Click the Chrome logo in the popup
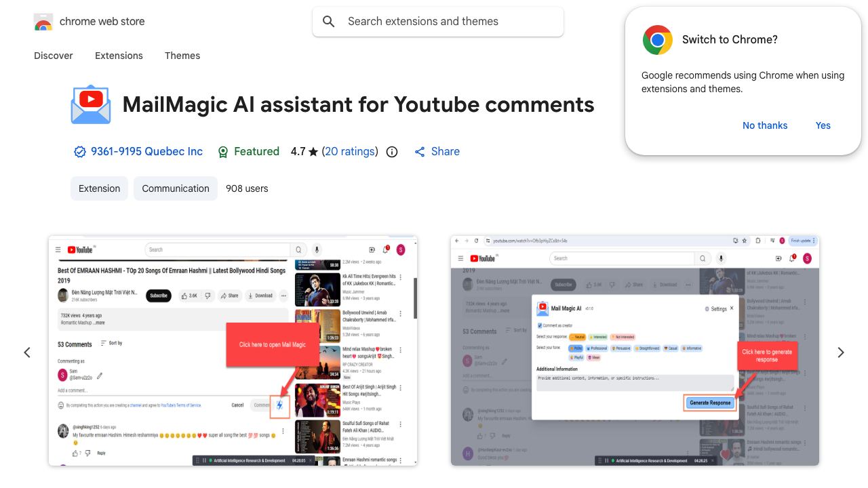The width and height of the screenshot is (868, 488). pos(657,40)
